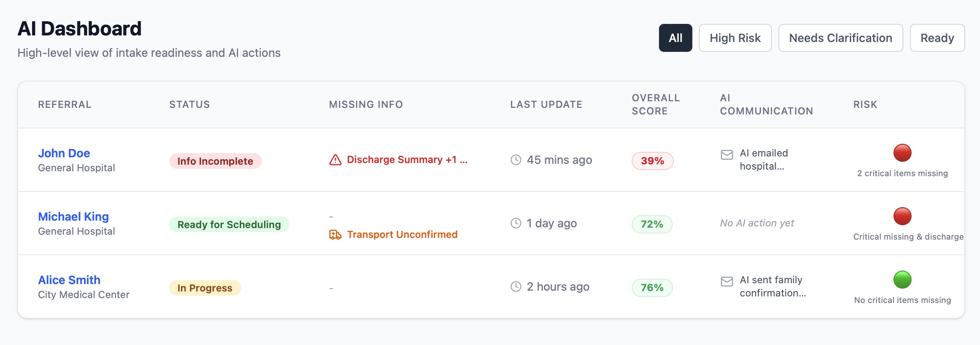Switch to the Needs Clarification filter

click(x=840, y=38)
